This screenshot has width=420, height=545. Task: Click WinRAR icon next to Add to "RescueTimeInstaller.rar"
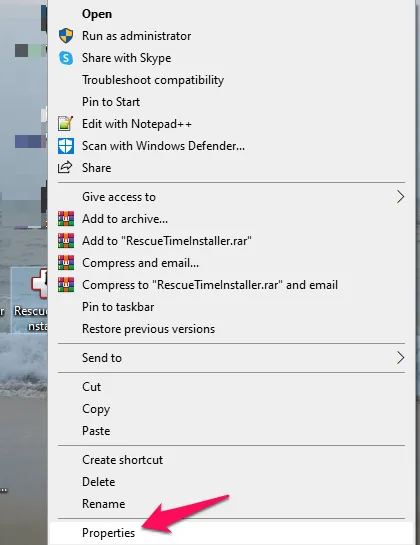tap(66, 241)
